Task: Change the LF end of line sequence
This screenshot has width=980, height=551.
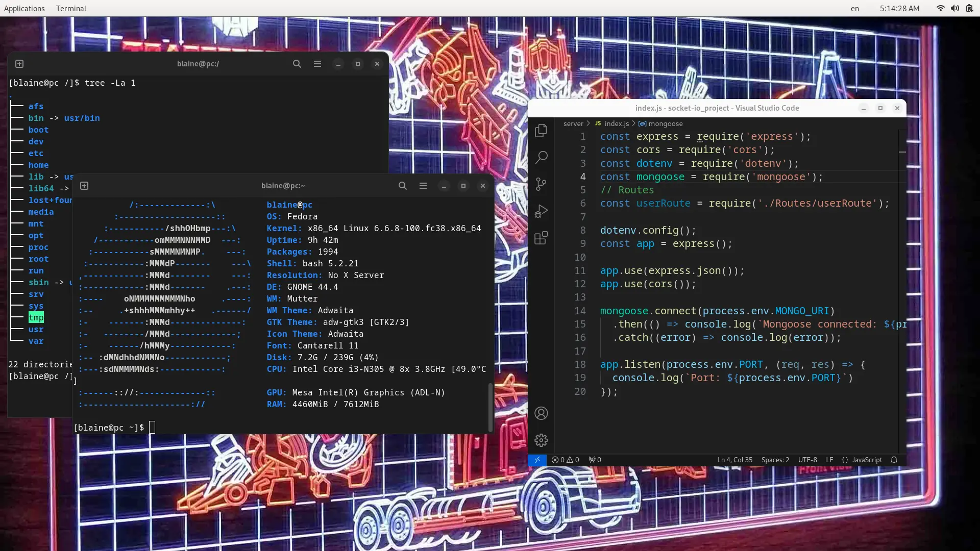Action: [x=829, y=460]
